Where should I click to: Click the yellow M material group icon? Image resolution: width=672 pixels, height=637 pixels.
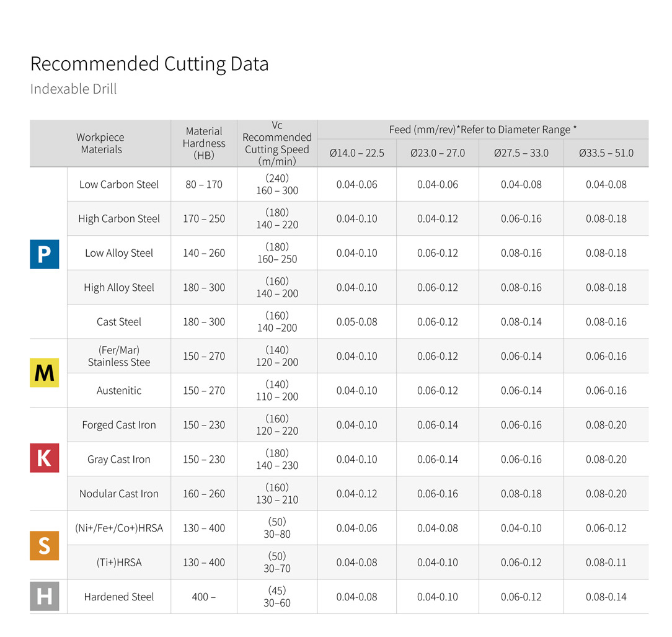click(x=45, y=373)
